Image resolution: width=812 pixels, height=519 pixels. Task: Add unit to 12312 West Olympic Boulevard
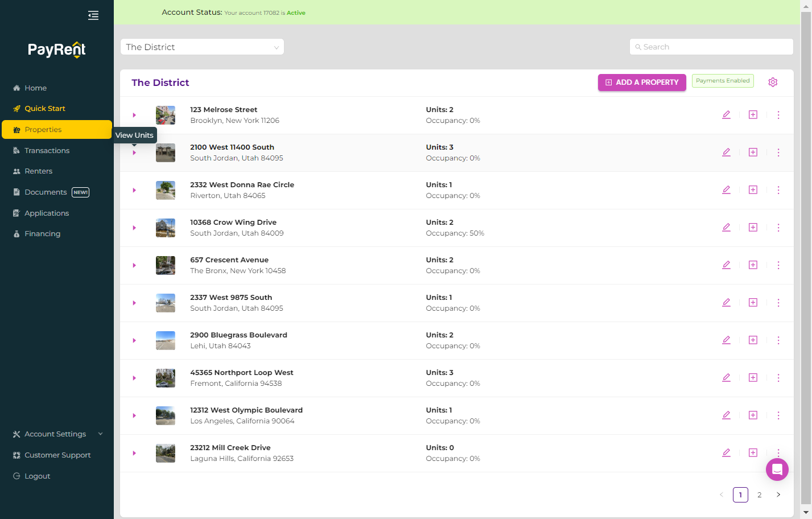click(x=753, y=415)
